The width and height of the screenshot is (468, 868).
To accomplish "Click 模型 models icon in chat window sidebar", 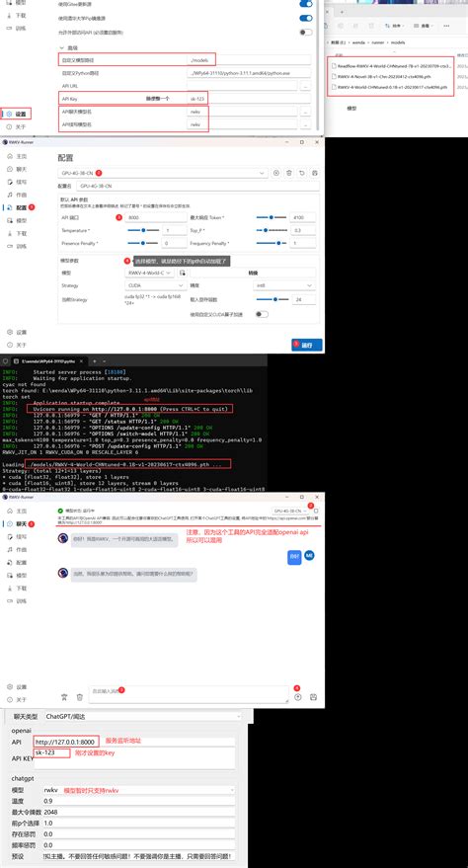I will 10,575.
